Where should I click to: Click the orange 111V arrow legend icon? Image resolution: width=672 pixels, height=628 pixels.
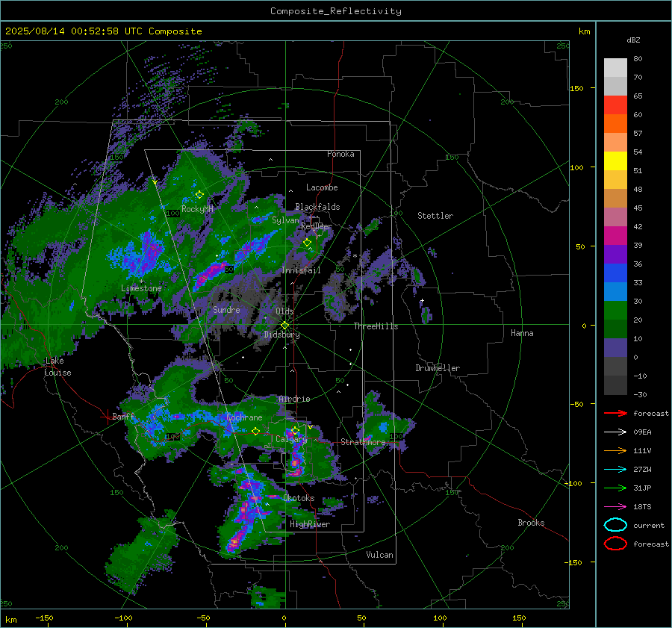(615, 450)
